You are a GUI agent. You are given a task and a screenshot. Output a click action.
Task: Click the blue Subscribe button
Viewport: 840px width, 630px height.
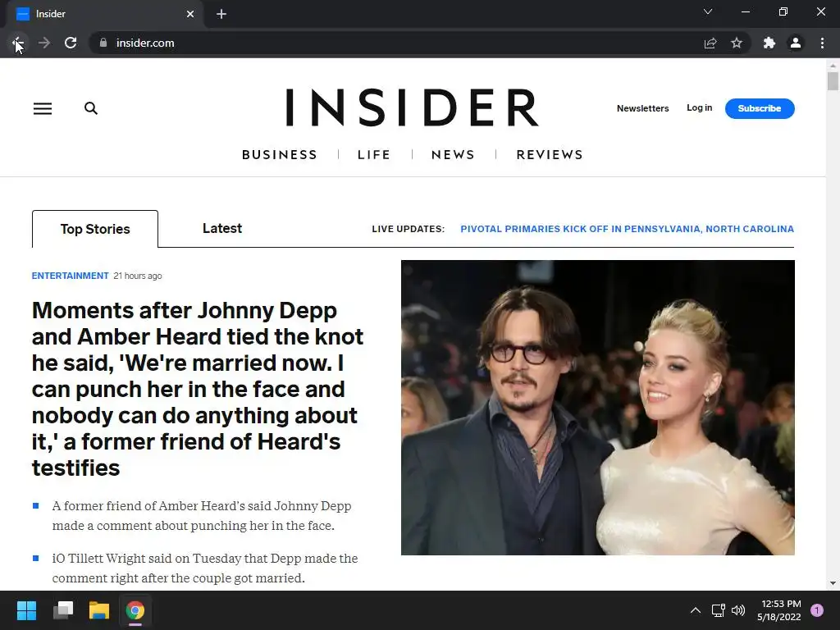point(760,108)
